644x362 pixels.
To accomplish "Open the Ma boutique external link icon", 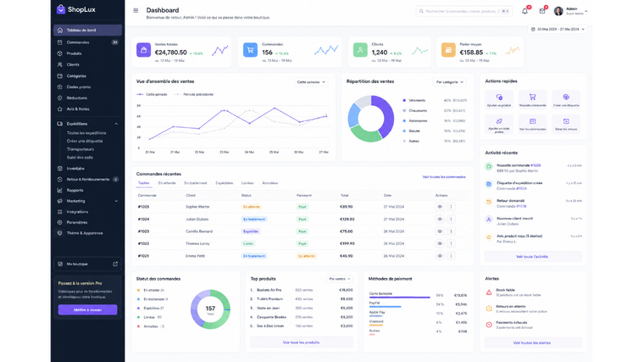I will tap(115, 264).
